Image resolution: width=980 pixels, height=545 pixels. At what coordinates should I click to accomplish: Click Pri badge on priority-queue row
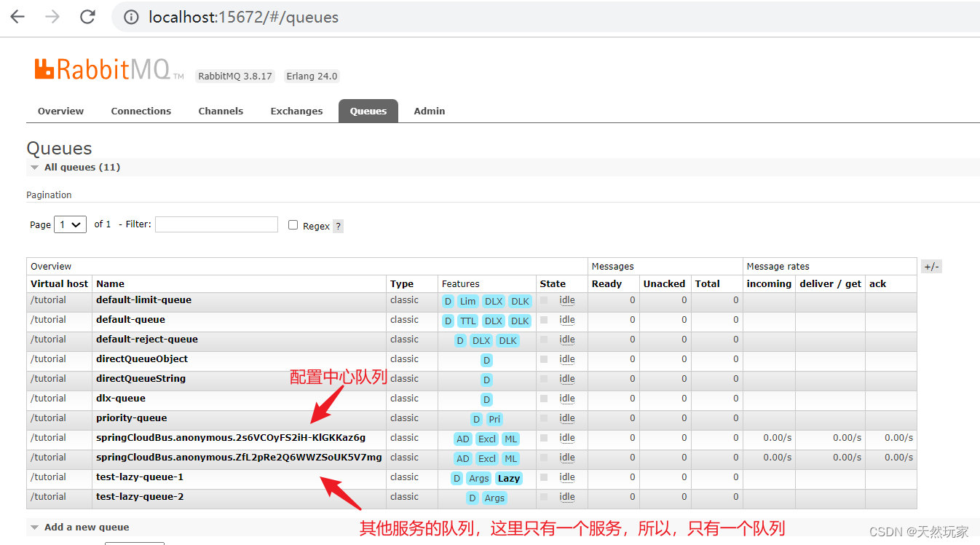[494, 419]
